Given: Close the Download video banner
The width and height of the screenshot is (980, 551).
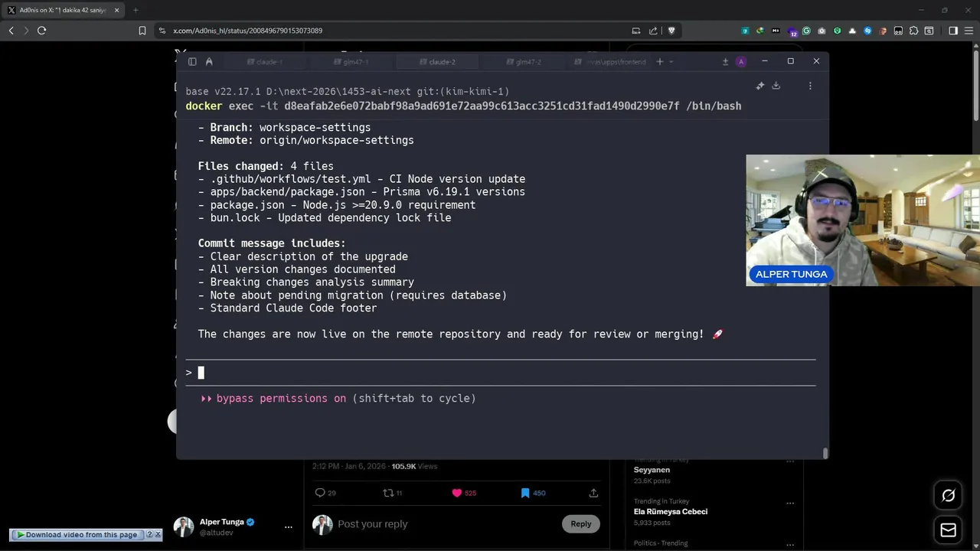Looking at the screenshot, I should (158, 535).
